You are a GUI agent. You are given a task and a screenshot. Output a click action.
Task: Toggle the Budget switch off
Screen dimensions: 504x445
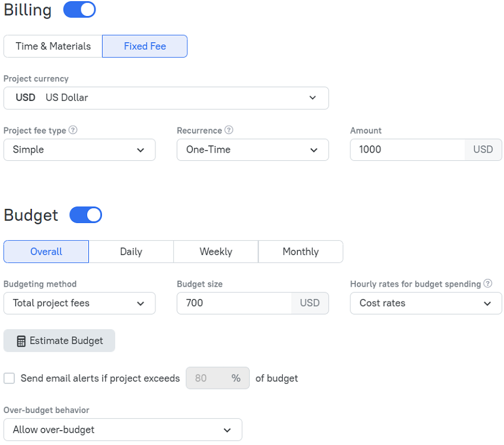coord(85,215)
